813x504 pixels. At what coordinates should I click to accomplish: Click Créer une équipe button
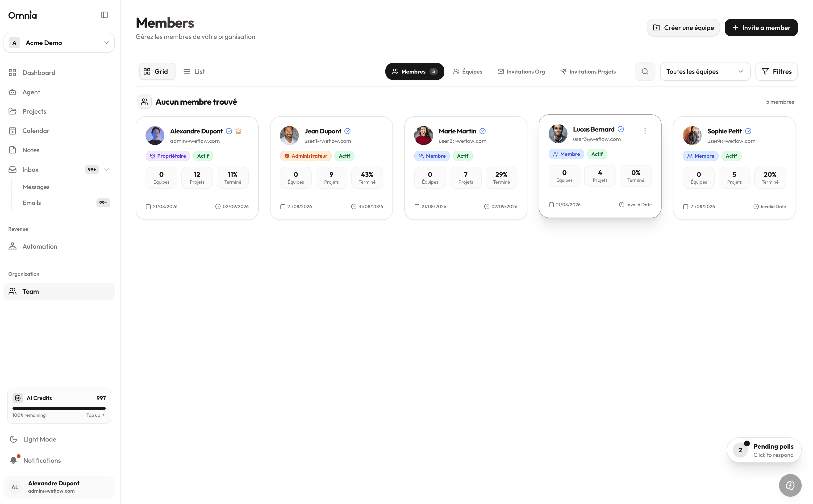tap(683, 28)
